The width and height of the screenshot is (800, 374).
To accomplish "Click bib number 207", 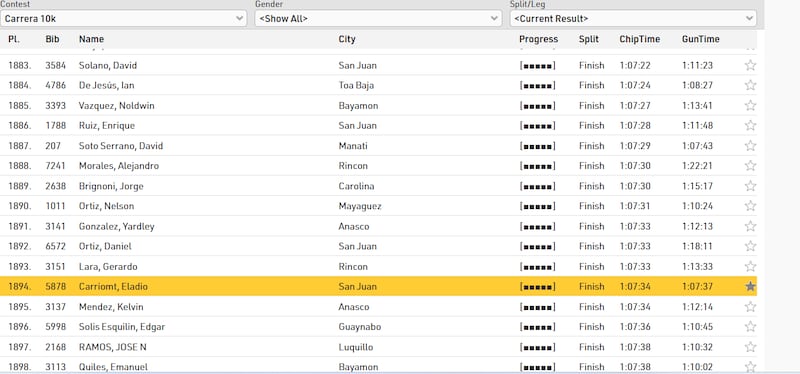I will point(53,146).
